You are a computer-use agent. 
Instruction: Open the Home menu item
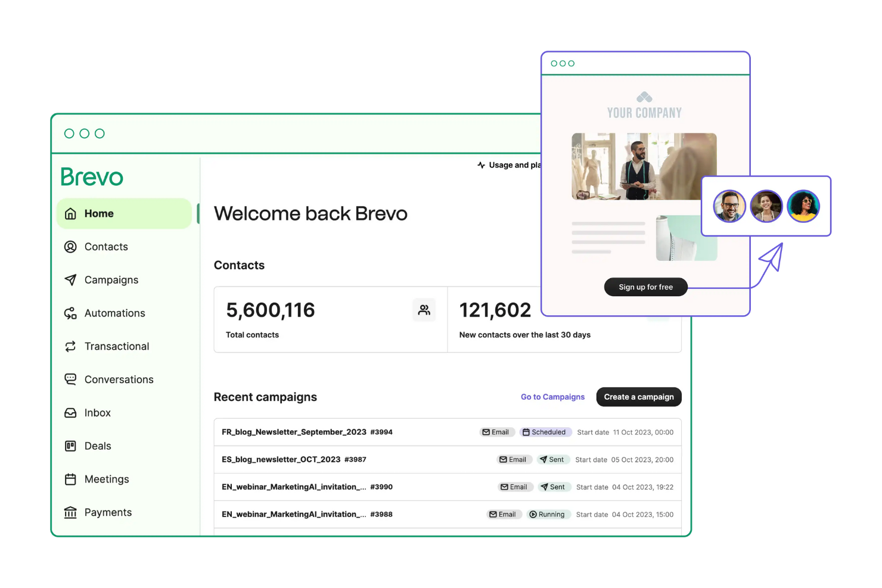point(124,213)
